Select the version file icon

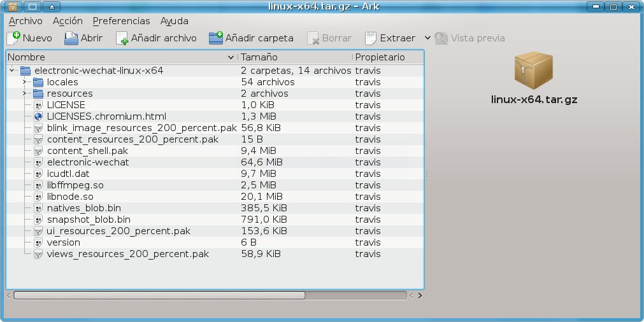tap(38, 243)
